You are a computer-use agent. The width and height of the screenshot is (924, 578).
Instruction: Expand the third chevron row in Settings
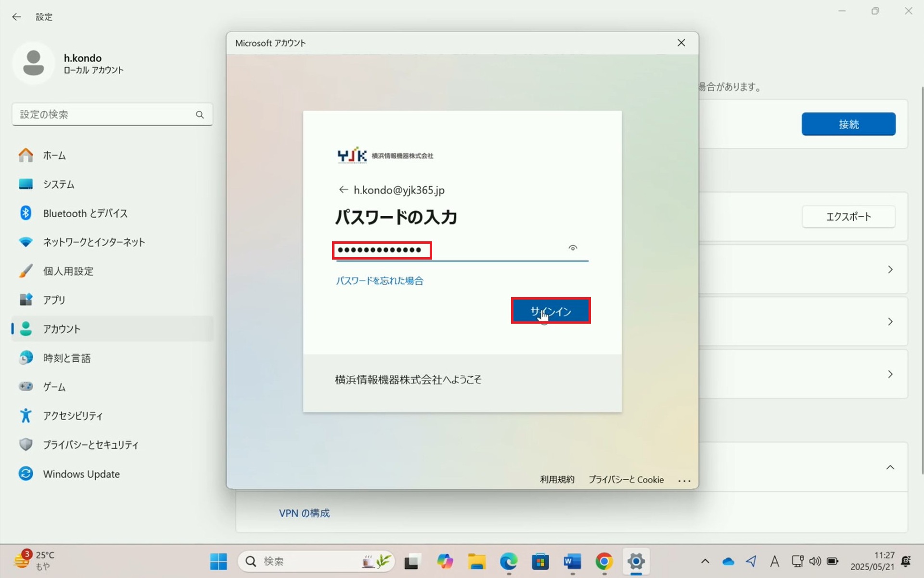tap(890, 374)
